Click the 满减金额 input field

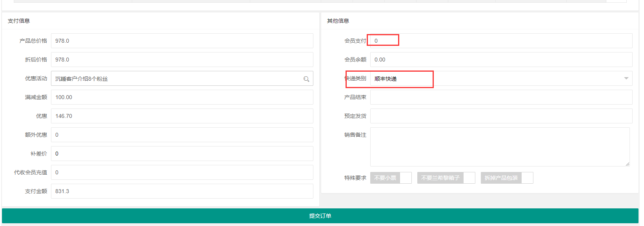[182, 97]
